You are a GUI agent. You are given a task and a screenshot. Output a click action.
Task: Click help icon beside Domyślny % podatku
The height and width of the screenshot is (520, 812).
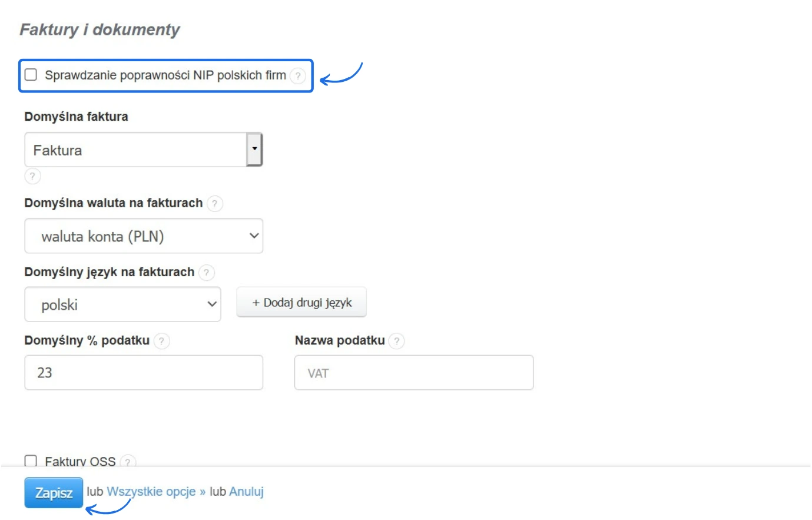[162, 341]
